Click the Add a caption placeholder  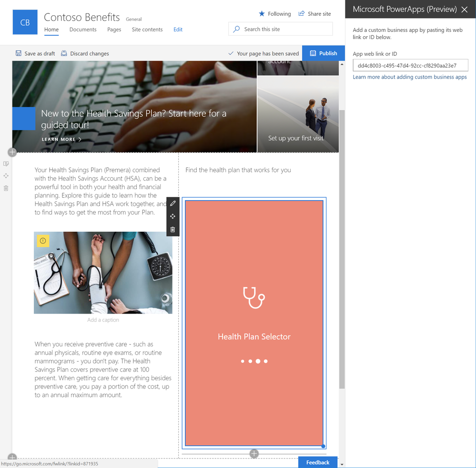pos(103,320)
